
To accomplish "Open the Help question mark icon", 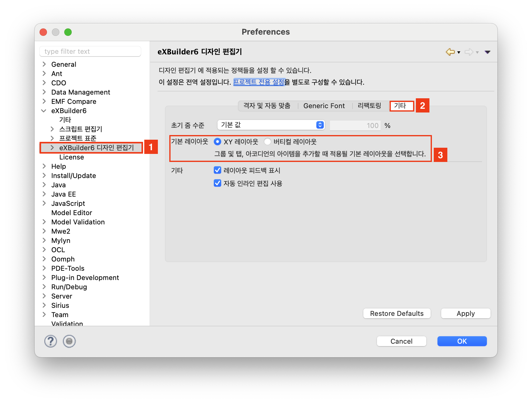I will tap(51, 341).
